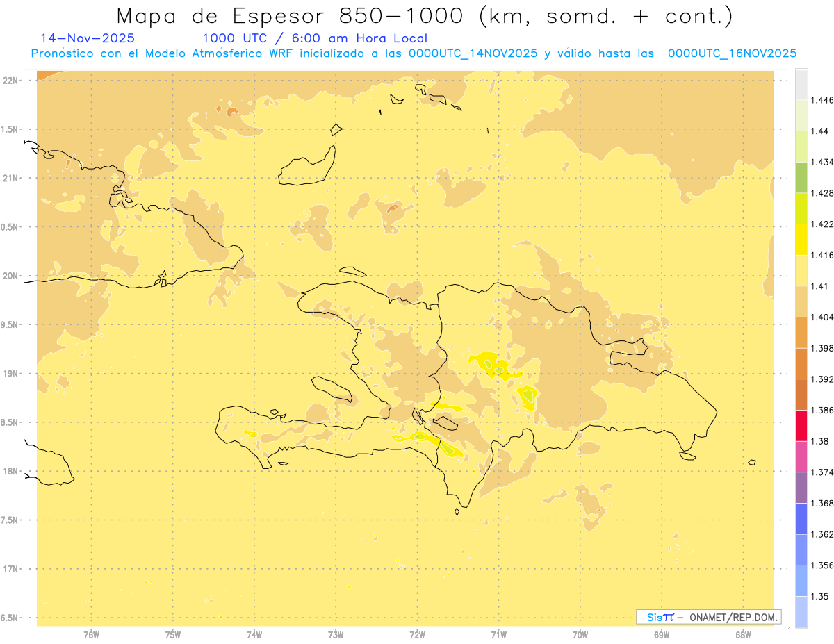Click the 70W longitude axis label

tap(580, 635)
